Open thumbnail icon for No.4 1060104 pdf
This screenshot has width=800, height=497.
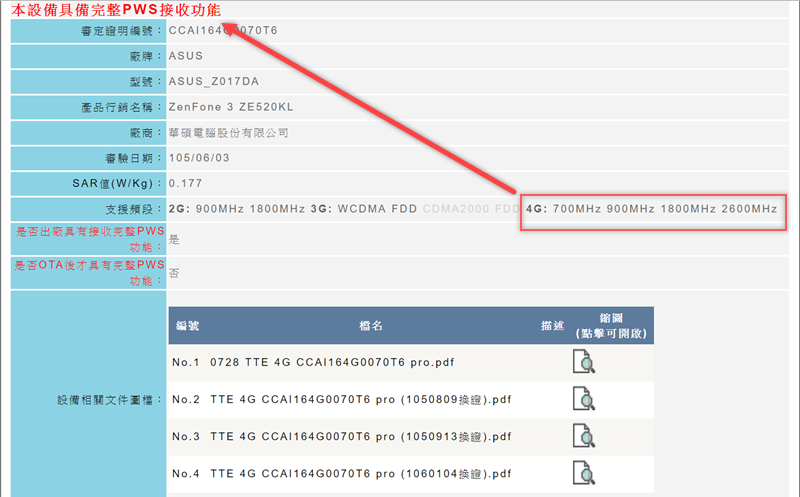[584, 473]
